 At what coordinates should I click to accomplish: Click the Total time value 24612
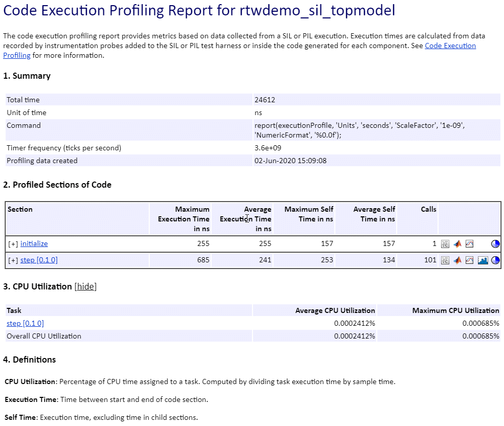(x=265, y=100)
